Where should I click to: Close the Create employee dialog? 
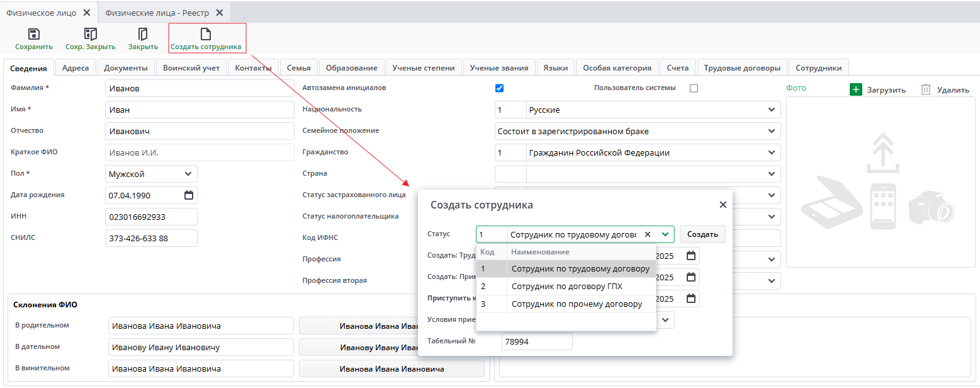(723, 205)
